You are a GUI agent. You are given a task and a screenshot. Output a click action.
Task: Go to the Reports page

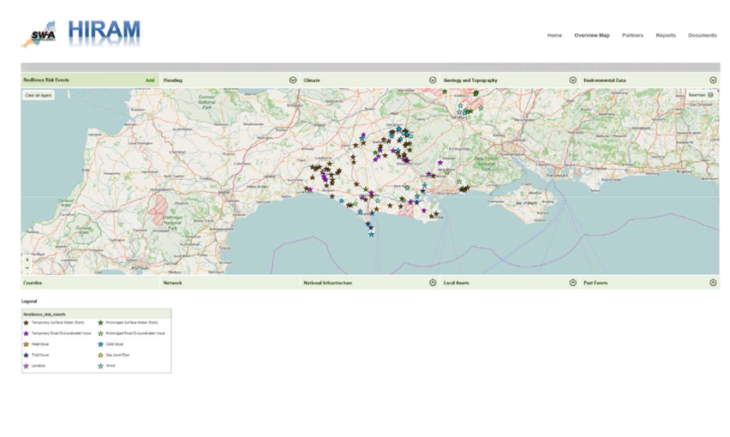tap(666, 35)
